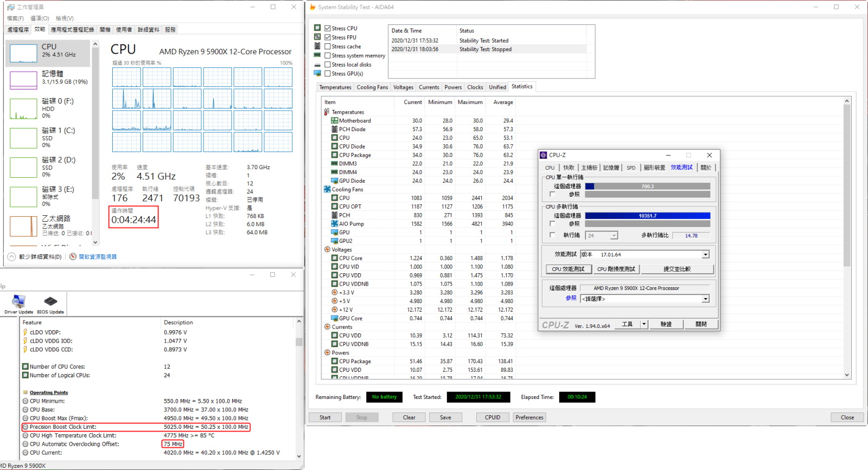Click the CPUID button
The image size is (868, 470).
coord(493,417)
